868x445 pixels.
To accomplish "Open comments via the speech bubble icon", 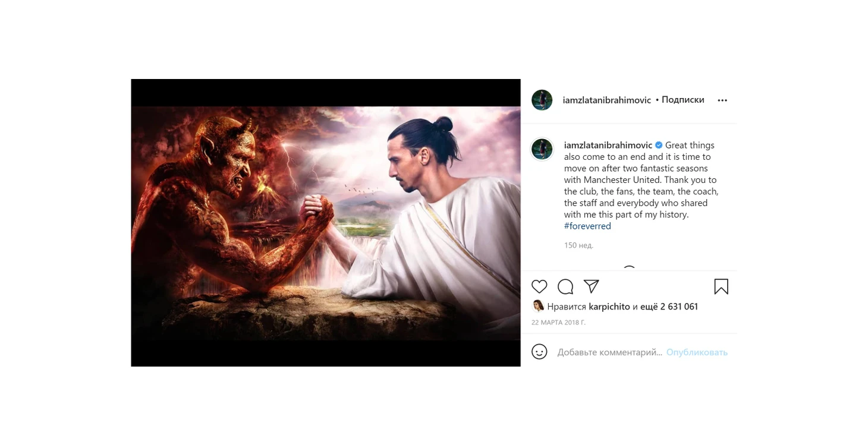I will (x=565, y=287).
